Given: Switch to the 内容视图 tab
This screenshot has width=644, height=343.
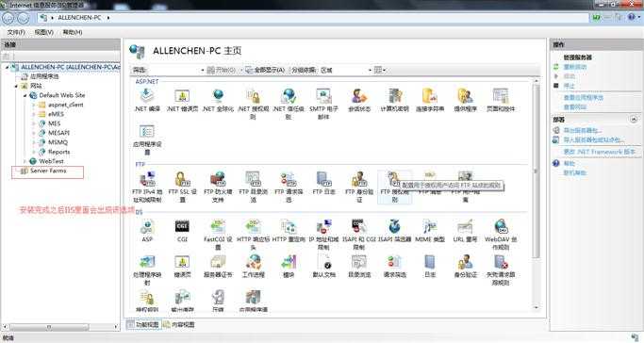Looking at the screenshot, I should tap(178, 324).
